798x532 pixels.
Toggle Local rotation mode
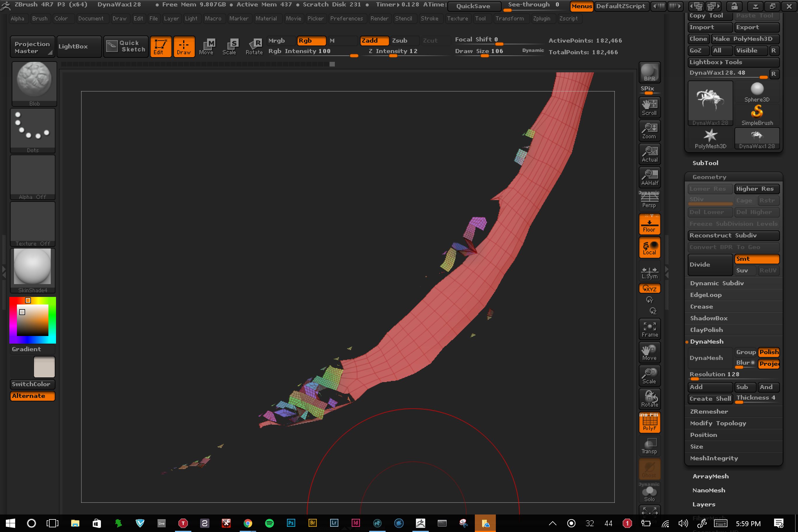click(649, 248)
